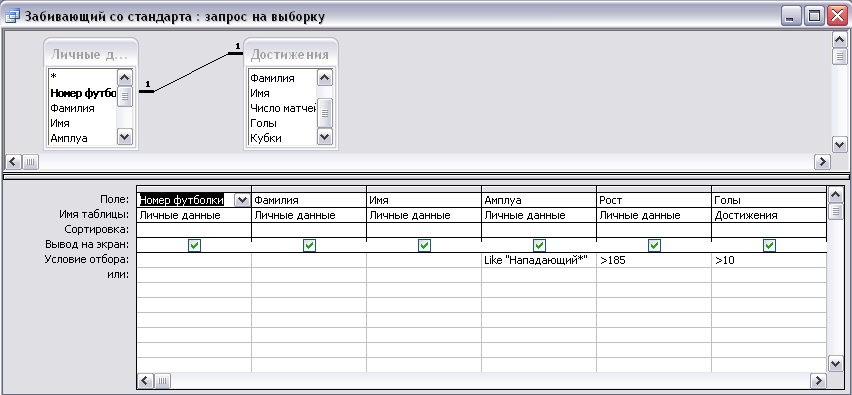Click right arrow of design grid horizontal scrollbar

818,380
